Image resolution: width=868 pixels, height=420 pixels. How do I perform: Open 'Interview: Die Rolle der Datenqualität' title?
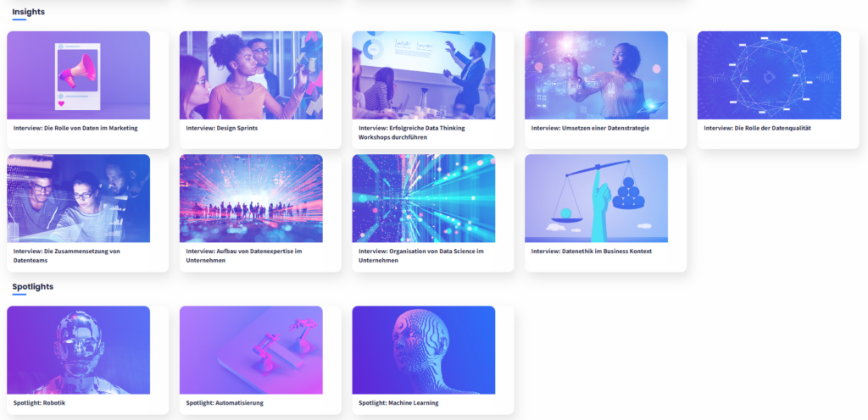coord(757,128)
